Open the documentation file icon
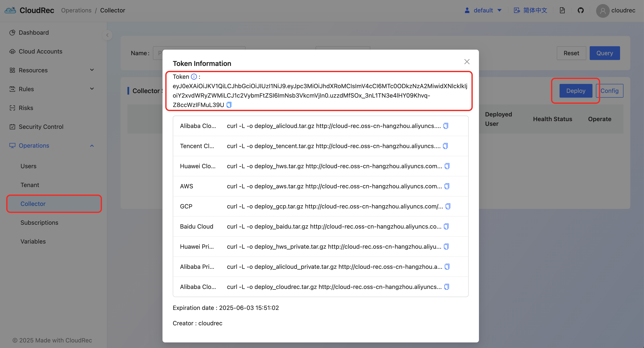 click(x=562, y=10)
